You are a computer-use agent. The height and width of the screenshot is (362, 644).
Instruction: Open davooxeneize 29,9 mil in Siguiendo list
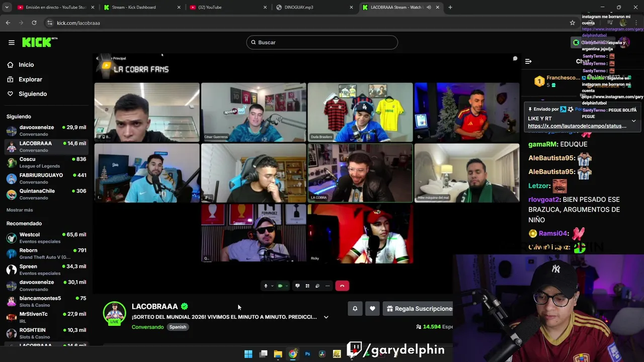coord(46,131)
